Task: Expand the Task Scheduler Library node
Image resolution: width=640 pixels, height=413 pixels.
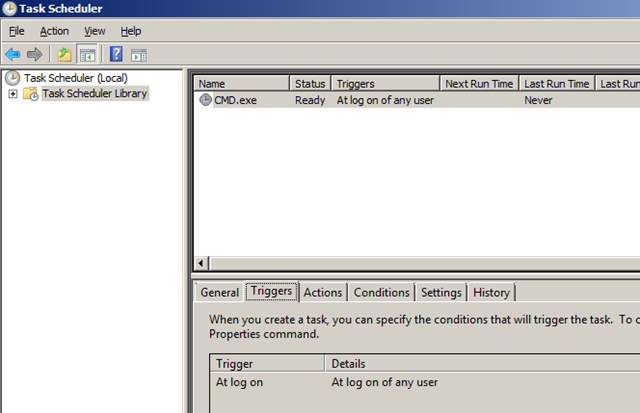Action: coord(12,94)
